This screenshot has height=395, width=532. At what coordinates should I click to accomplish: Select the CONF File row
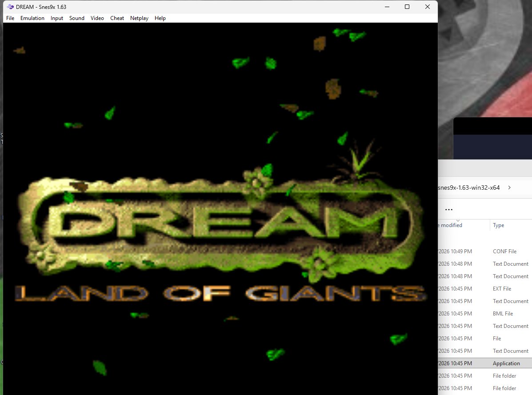(485, 251)
